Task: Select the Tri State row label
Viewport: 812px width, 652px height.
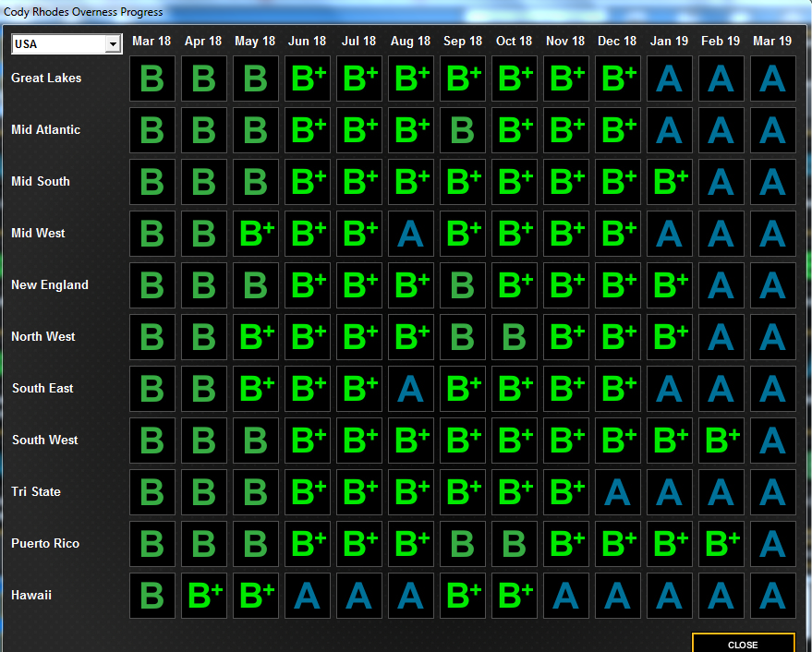Action: (36, 491)
